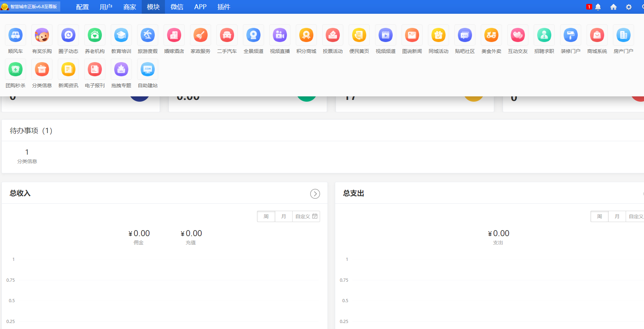The height and width of the screenshot is (329, 644).
Task: Open the 视频频道 module
Action: pyautogui.click(x=386, y=40)
